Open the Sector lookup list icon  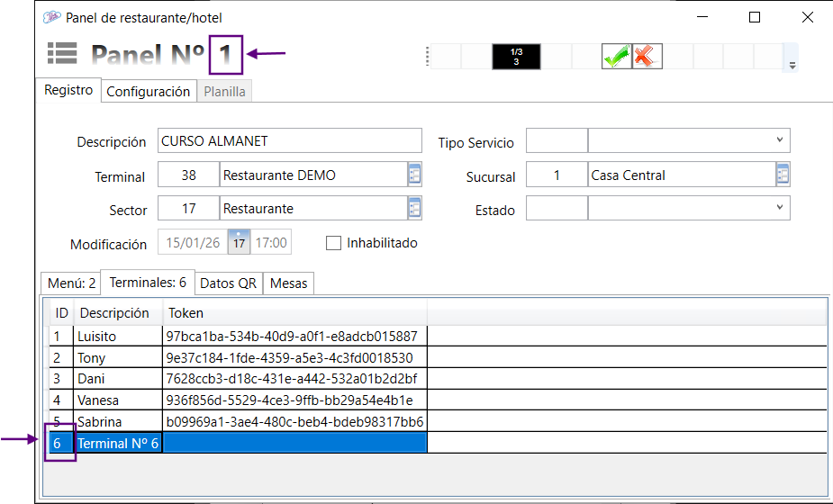click(414, 208)
